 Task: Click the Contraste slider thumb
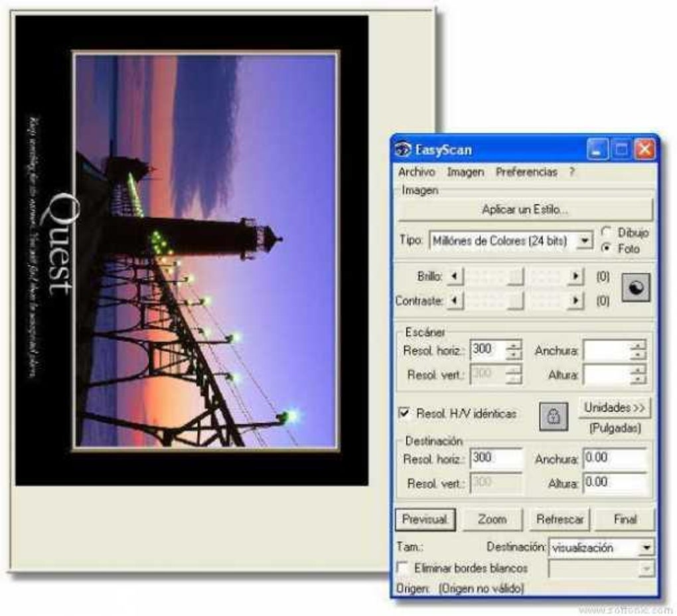[514, 301]
